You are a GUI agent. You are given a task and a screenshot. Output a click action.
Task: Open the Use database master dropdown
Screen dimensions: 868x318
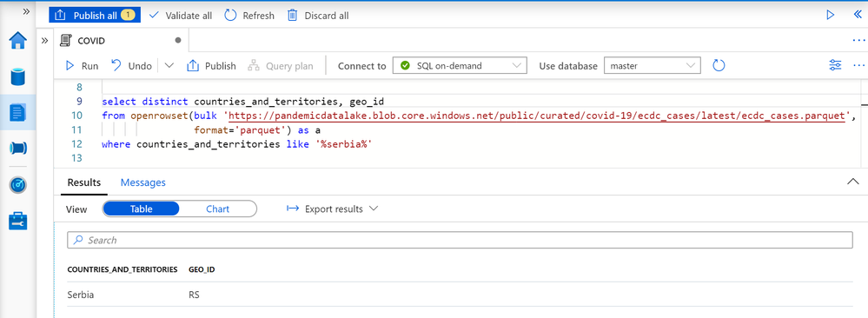click(x=653, y=65)
